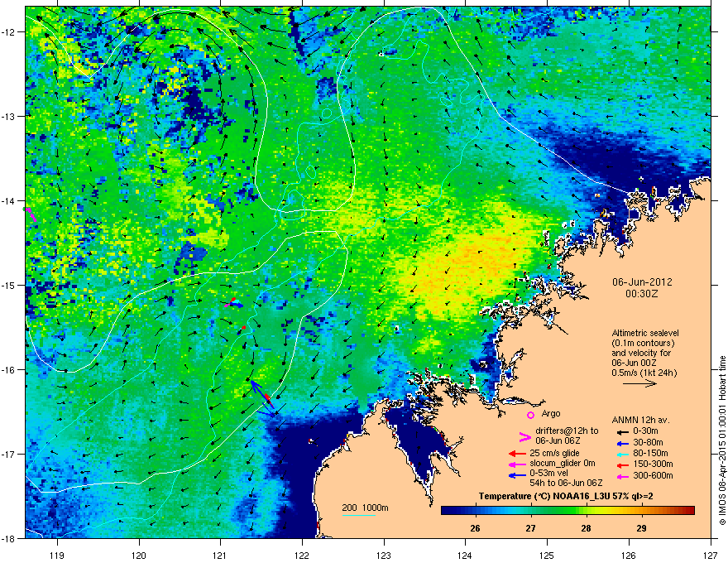Click the 122 longitude axis label
Screen dimensions: 728x563
[x=302, y=555]
